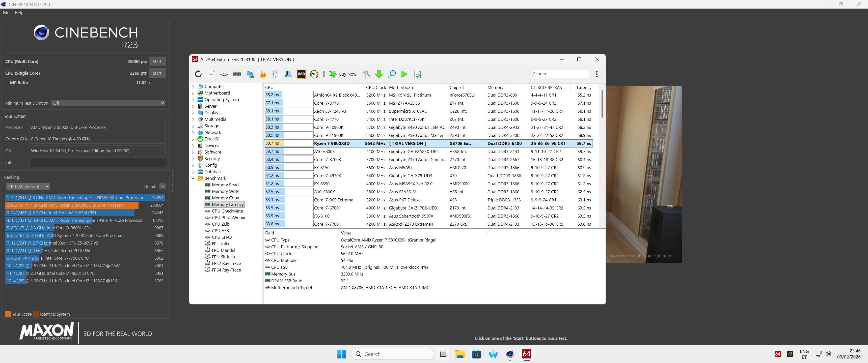Open the CPU (Multi Core) ranking dropdown
The image size is (868, 363).
[x=28, y=186]
